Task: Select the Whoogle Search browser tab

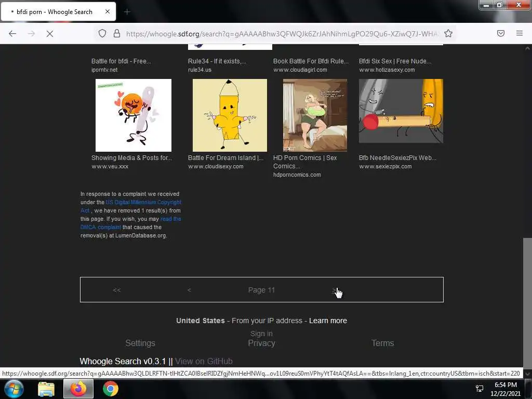Action: pyautogui.click(x=58, y=11)
